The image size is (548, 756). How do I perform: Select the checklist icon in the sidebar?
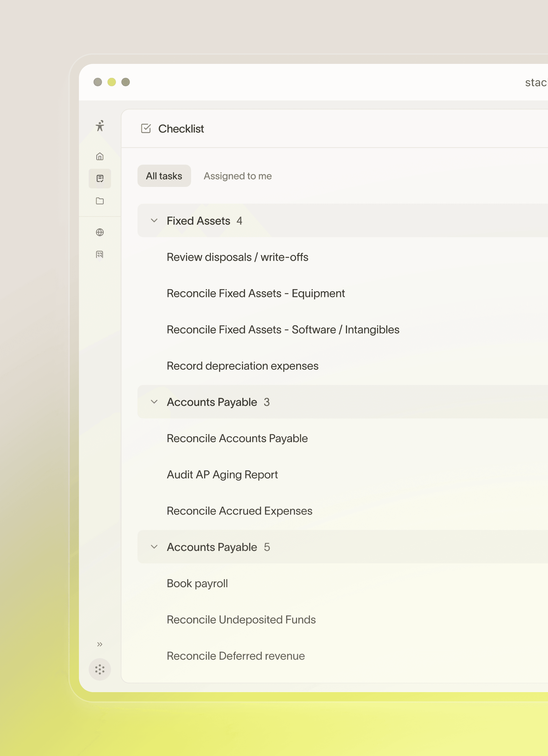[x=100, y=179]
